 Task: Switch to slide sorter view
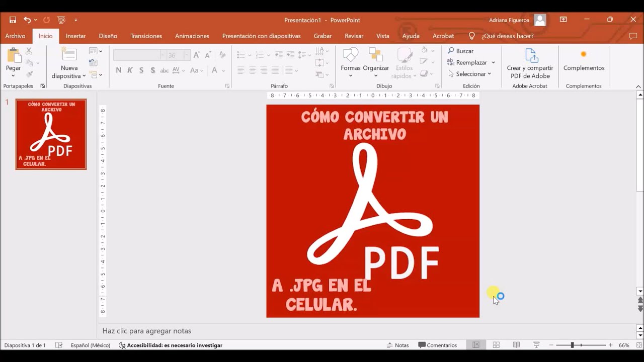(496, 345)
